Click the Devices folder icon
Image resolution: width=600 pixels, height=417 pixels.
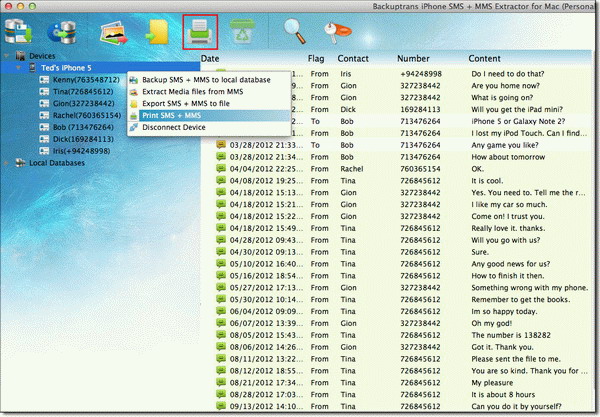coord(20,56)
